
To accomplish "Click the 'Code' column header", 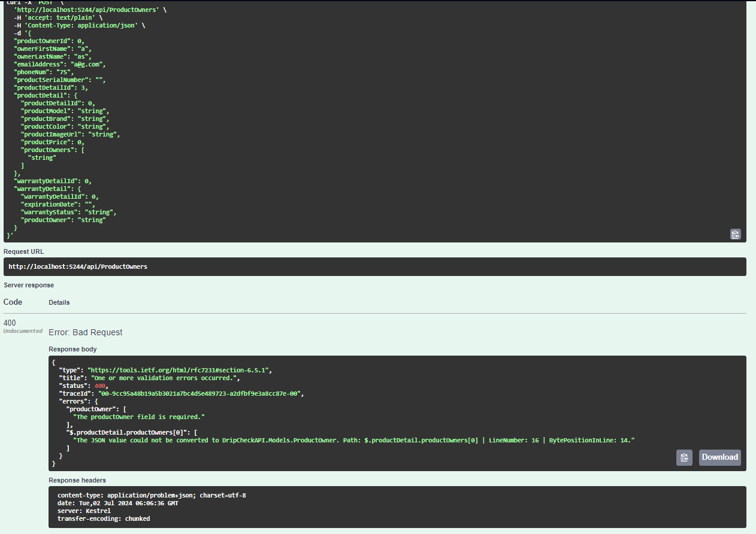I will (x=13, y=302).
